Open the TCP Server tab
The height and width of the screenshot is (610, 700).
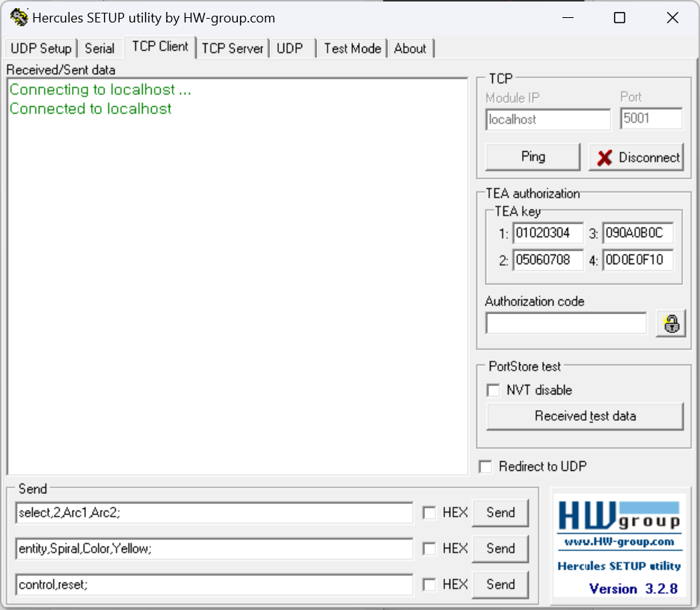pyautogui.click(x=233, y=48)
